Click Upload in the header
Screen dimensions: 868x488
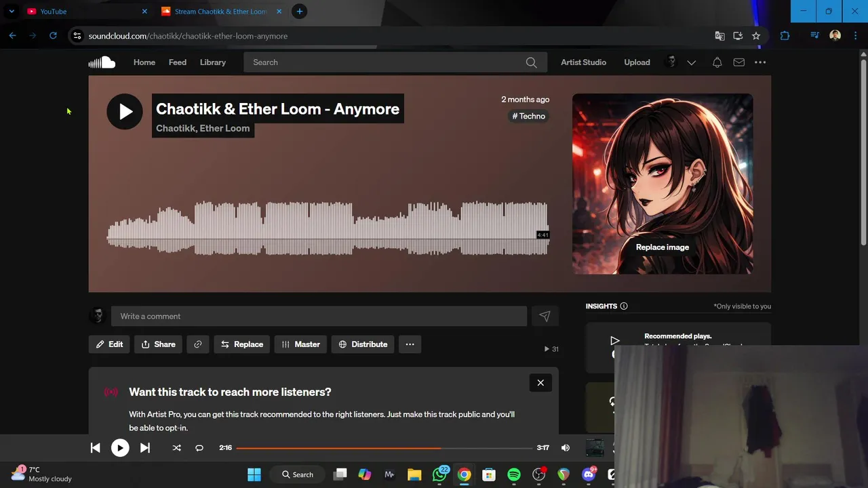pos(637,62)
